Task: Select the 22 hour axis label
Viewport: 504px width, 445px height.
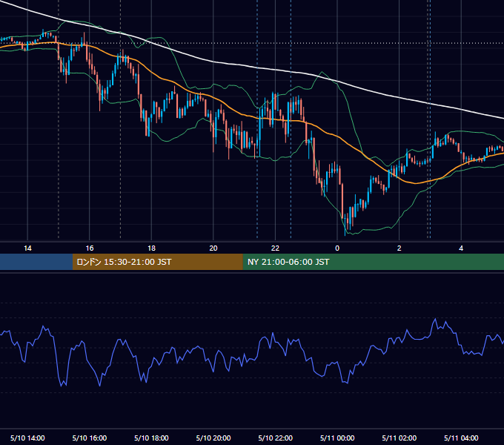Action: click(x=275, y=248)
